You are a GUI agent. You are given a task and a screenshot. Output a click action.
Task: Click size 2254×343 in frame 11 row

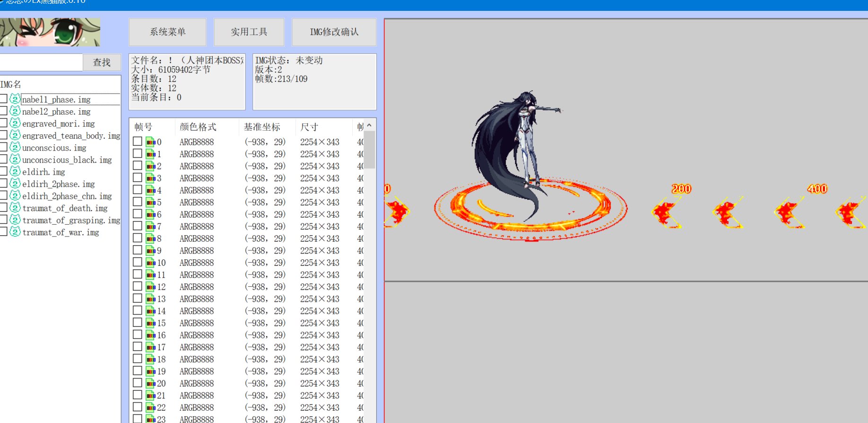click(320, 274)
